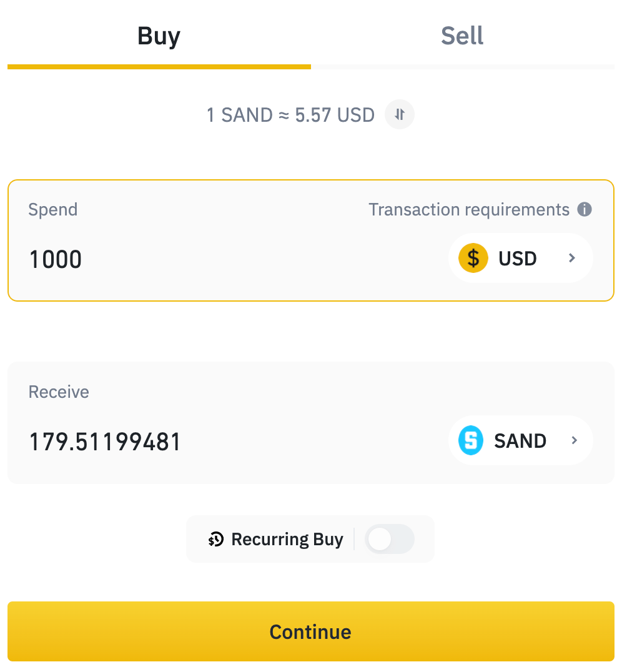Click the SAND to USD rate text
Image resolution: width=622 pixels, height=672 pixels.
pyautogui.click(x=290, y=116)
